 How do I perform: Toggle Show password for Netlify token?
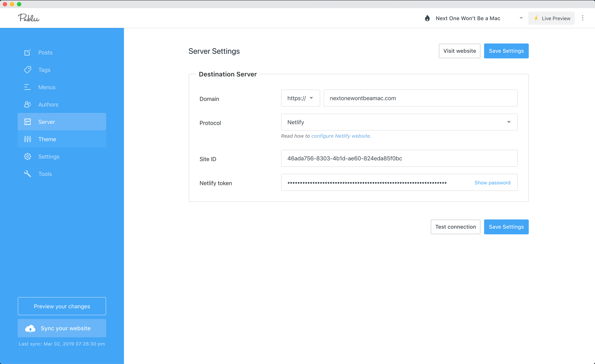click(492, 183)
